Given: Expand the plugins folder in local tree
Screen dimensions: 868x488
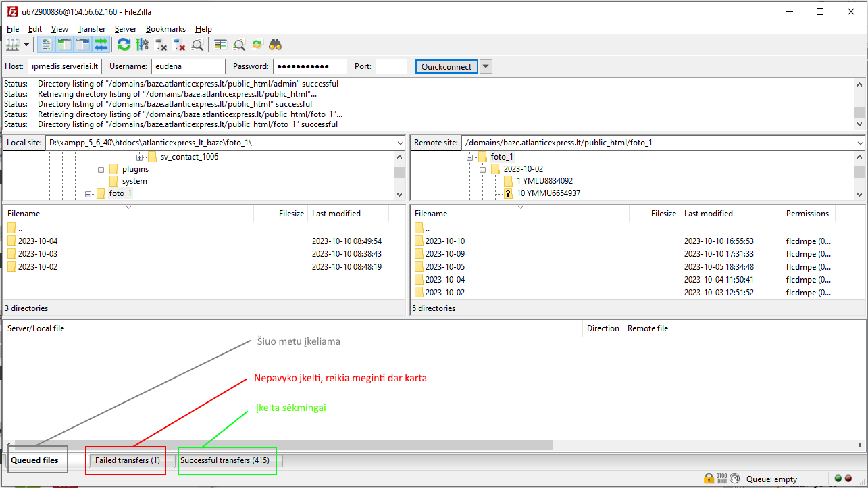Looking at the screenshot, I should pos(101,169).
